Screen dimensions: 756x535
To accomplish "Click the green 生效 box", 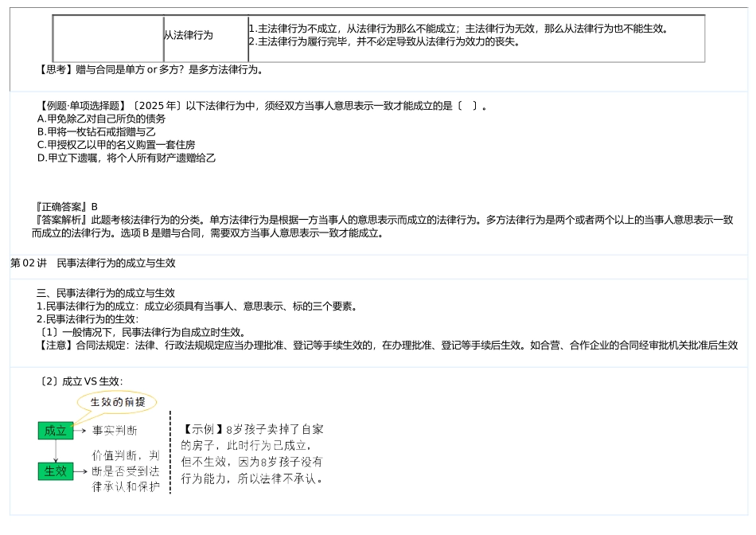I will (56, 471).
